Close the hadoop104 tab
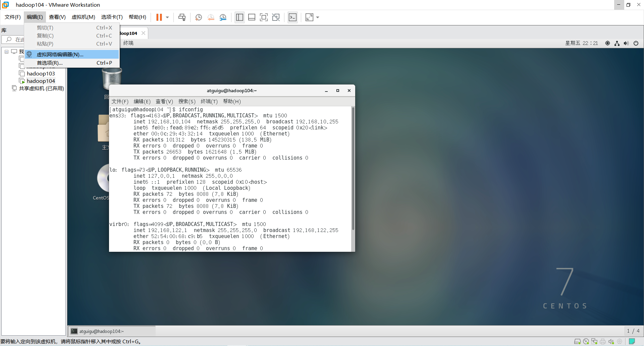Screen dimensions: 644x346 click(x=143, y=33)
